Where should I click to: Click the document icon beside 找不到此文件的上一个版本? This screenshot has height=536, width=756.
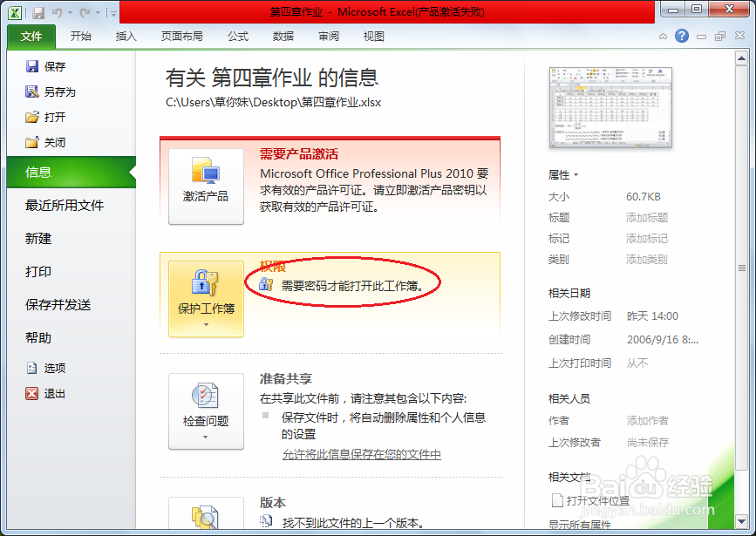point(266,521)
